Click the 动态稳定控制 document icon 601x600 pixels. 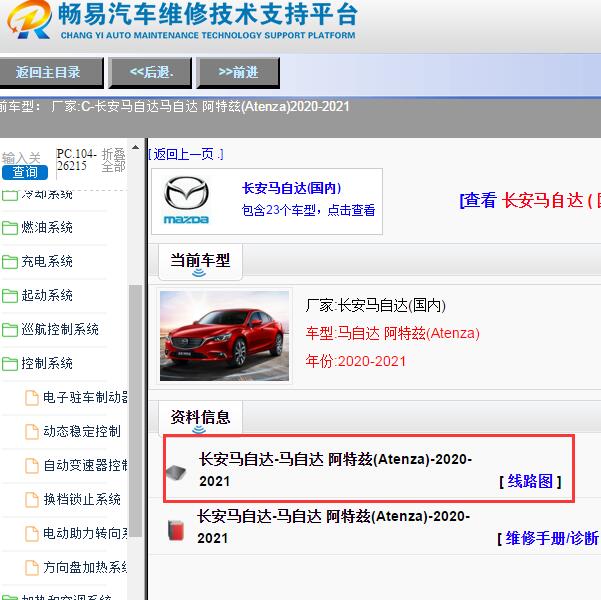coord(32,432)
